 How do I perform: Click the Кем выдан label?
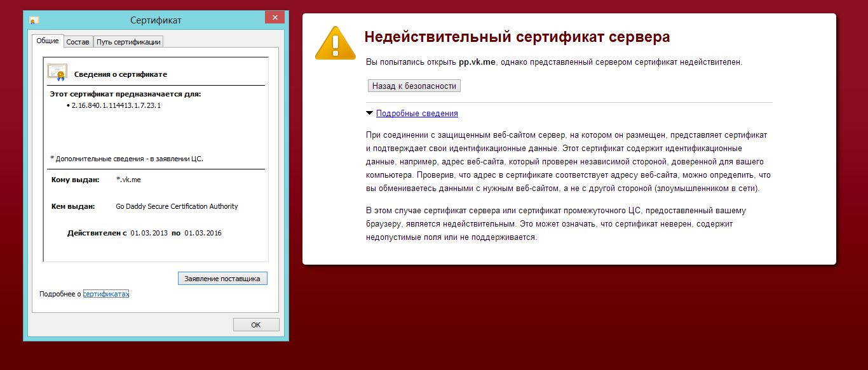(x=73, y=206)
